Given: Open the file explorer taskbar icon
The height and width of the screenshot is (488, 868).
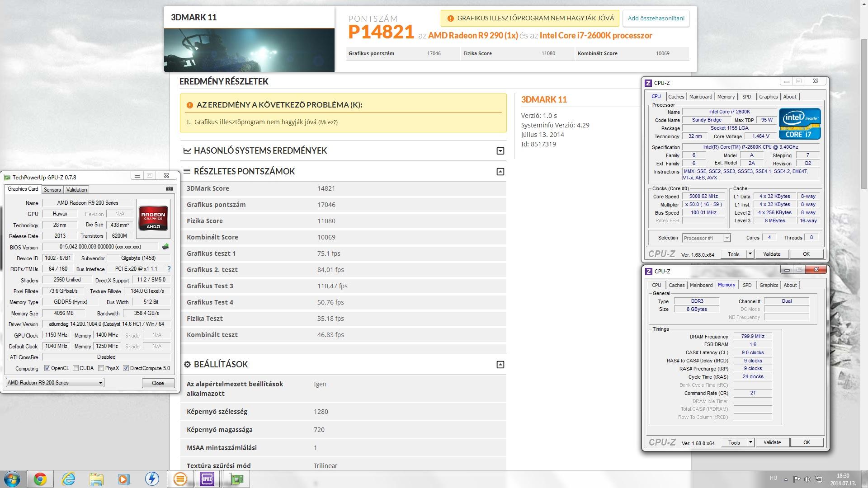Looking at the screenshot, I should point(96,479).
